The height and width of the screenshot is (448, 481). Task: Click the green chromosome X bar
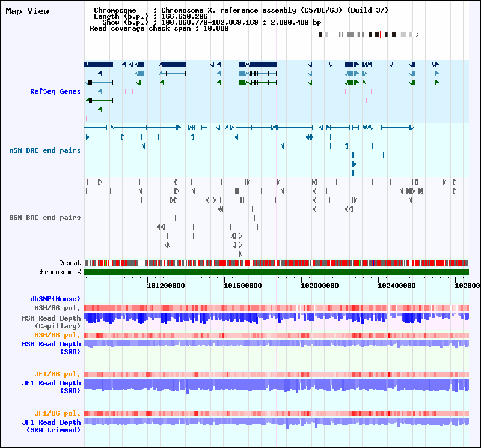click(277, 272)
